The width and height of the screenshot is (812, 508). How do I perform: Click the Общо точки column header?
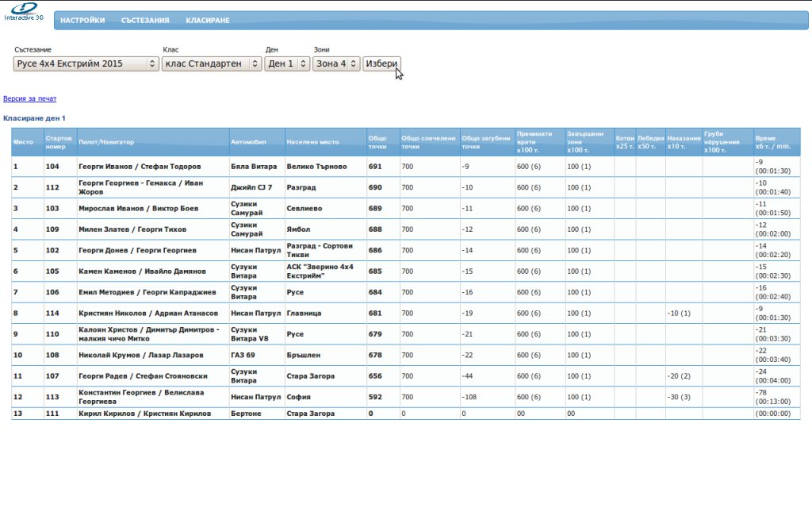pos(378,142)
